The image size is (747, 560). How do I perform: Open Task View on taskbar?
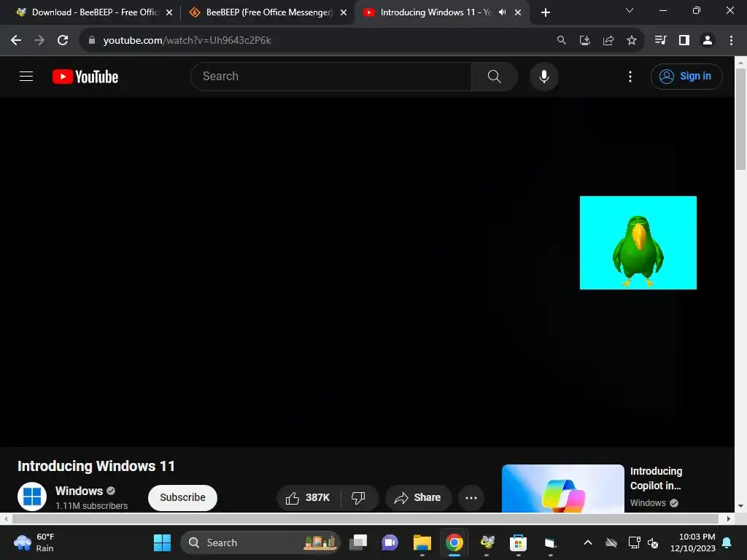pyautogui.click(x=358, y=542)
